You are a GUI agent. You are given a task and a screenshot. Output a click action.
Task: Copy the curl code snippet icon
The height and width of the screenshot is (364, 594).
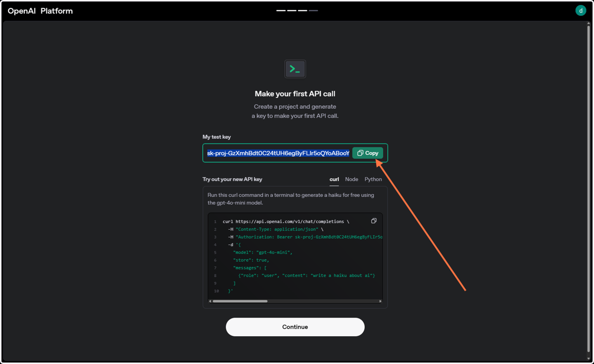pos(374,221)
